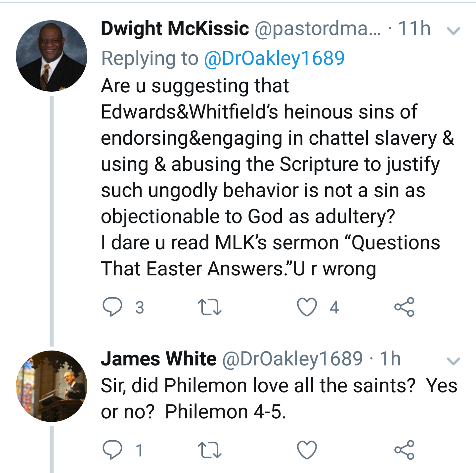The height and width of the screenshot is (473, 476).
Task: Click the 1h timestamp on White's tweet
Action: pyautogui.click(x=390, y=359)
